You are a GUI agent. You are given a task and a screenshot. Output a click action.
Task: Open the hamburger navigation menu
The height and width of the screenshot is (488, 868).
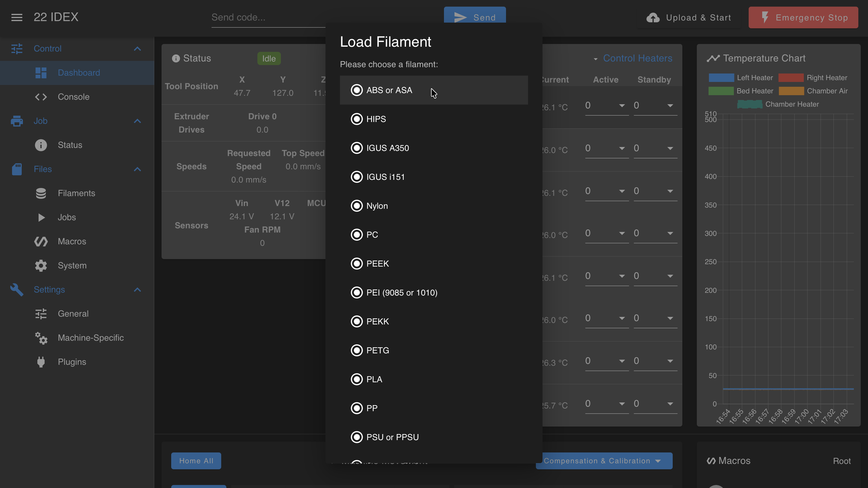[17, 17]
